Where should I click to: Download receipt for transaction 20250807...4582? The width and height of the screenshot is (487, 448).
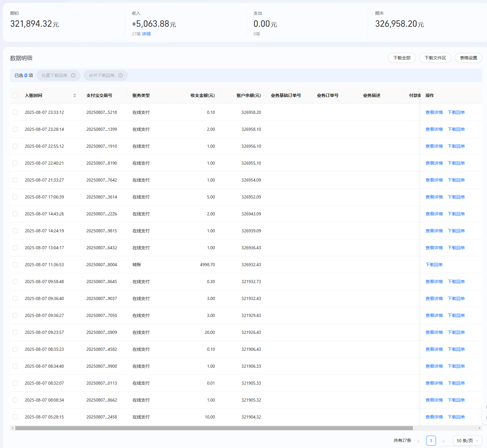click(x=456, y=349)
